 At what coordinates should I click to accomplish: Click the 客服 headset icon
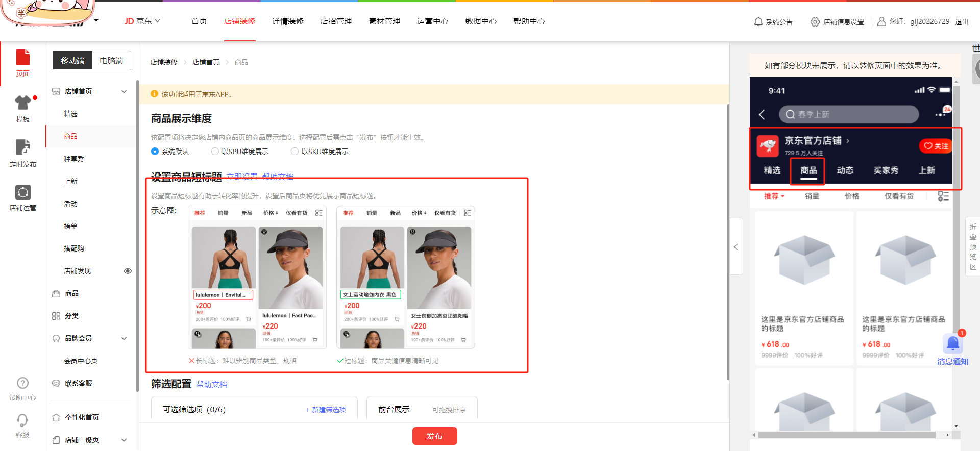(x=22, y=420)
